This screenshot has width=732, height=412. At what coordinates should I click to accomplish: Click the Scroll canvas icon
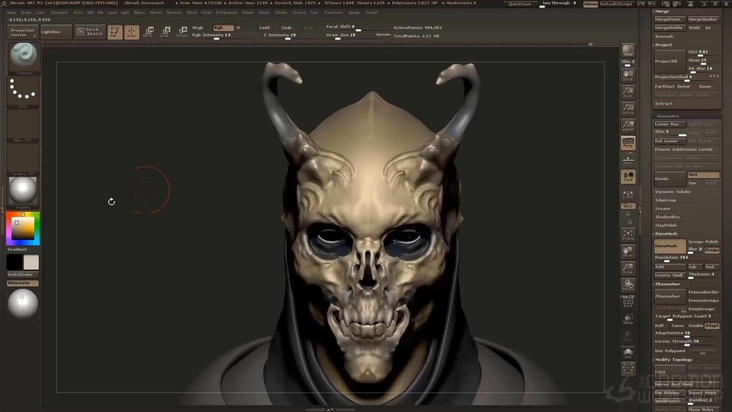628,75
